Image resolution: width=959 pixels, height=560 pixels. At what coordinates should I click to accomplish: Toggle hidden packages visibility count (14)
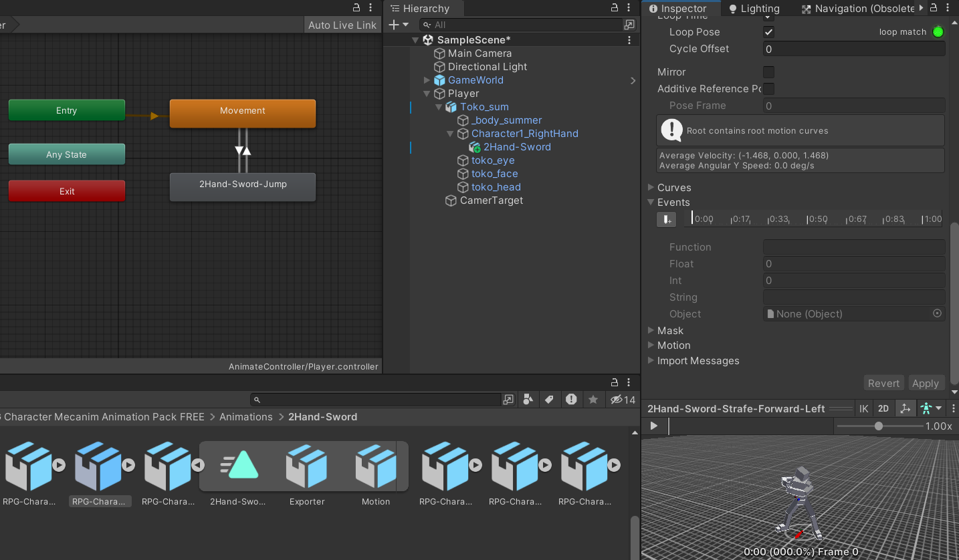[623, 400]
